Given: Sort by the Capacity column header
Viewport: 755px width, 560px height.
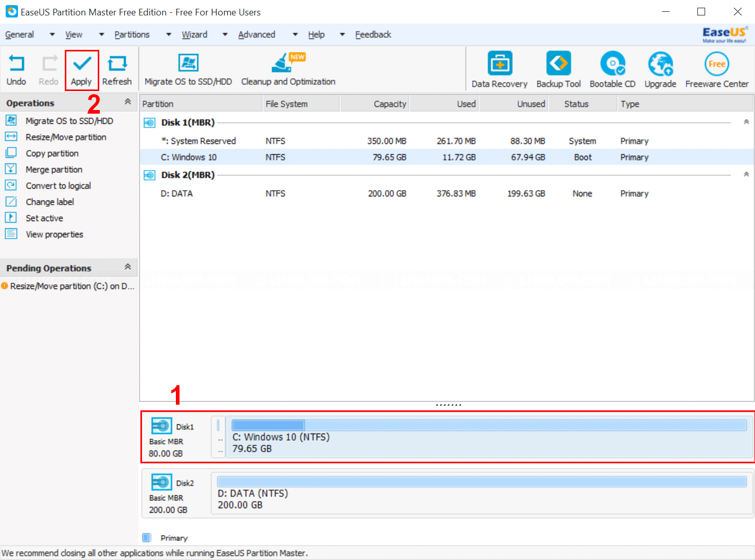Looking at the screenshot, I should pos(374,104).
